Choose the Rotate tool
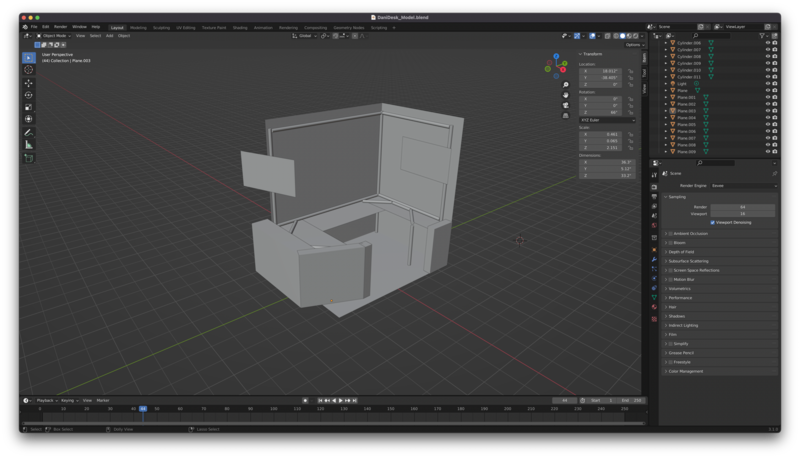800x458 pixels. (x=28, y=95)
